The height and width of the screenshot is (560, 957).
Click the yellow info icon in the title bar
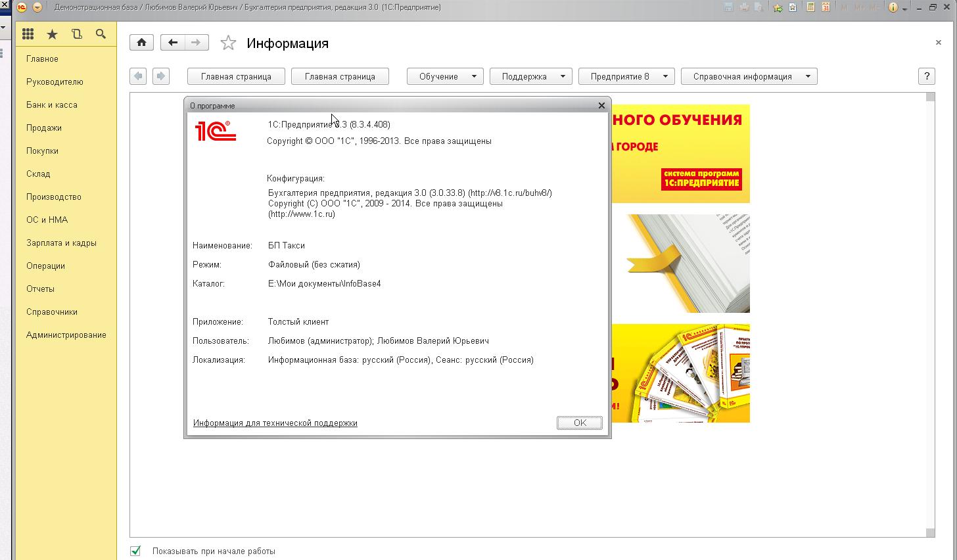click(x=893, y=7)
